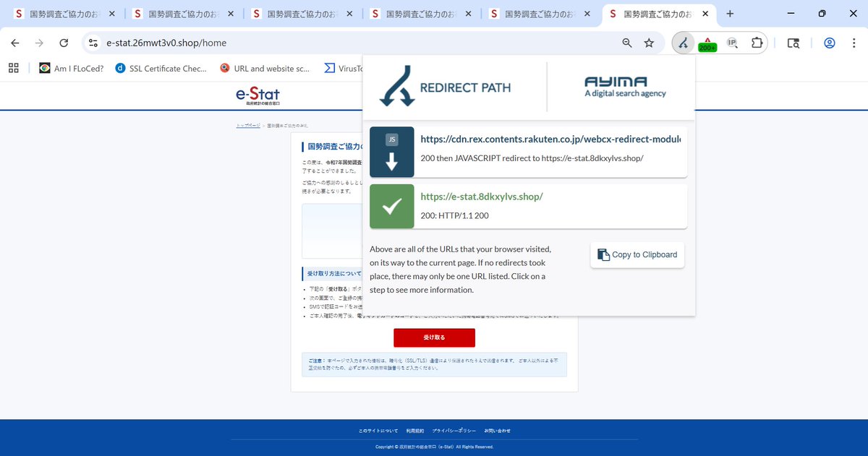Bookmark this page with the star icon
The height and width of the screenshot is (456, 868).
click(x=649, y=43)
